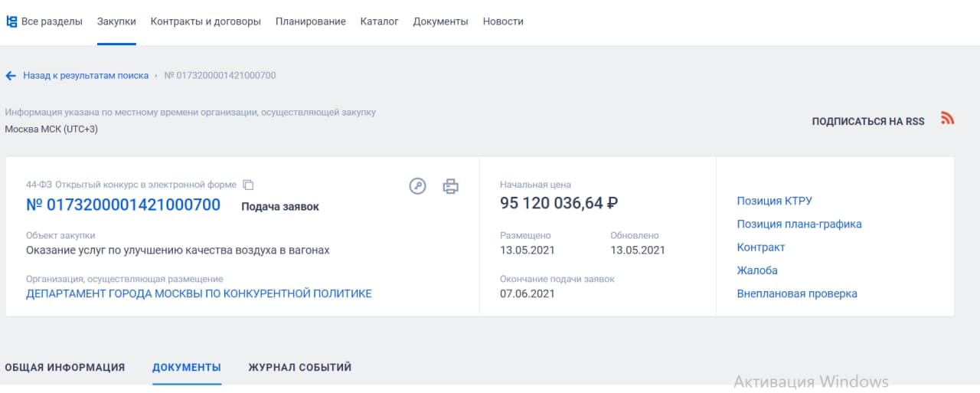This screenshot has width=980, height=393.
Task: Switch to the ОБЩАЯ ИНФОРМАЦИЯ tab
Action: (65, 368)
